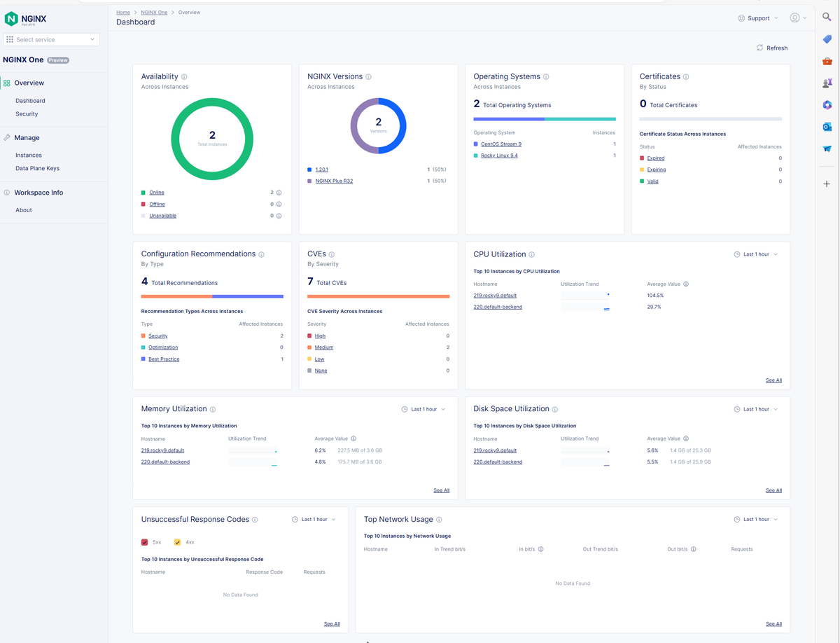Click the Memory Average Value info icon
840x643 pixels.
click(x=353, y=438)
